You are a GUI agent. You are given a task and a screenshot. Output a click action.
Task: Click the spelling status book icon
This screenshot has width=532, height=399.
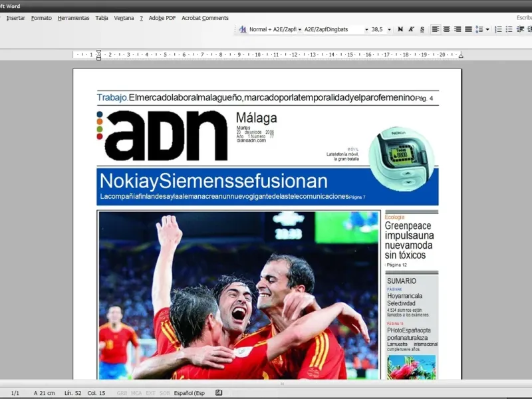219,392
